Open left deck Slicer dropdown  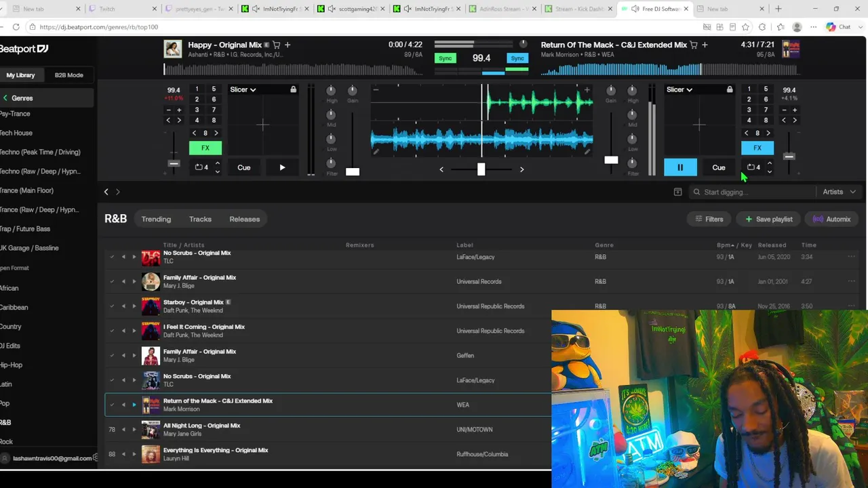tap(243, 89)
